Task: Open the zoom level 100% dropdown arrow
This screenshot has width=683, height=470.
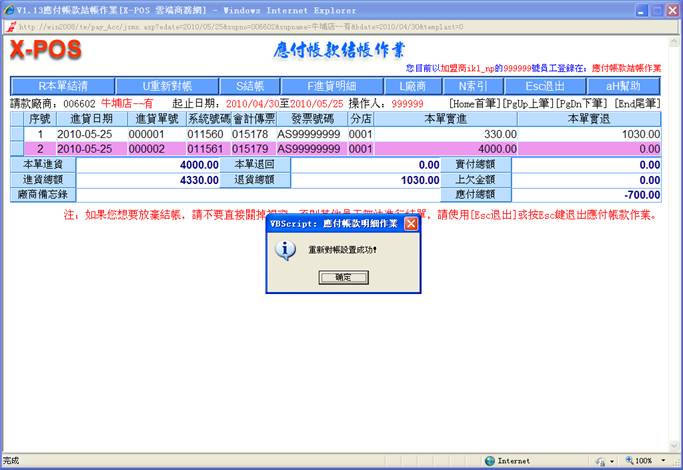Action: (x=661, y=461)
